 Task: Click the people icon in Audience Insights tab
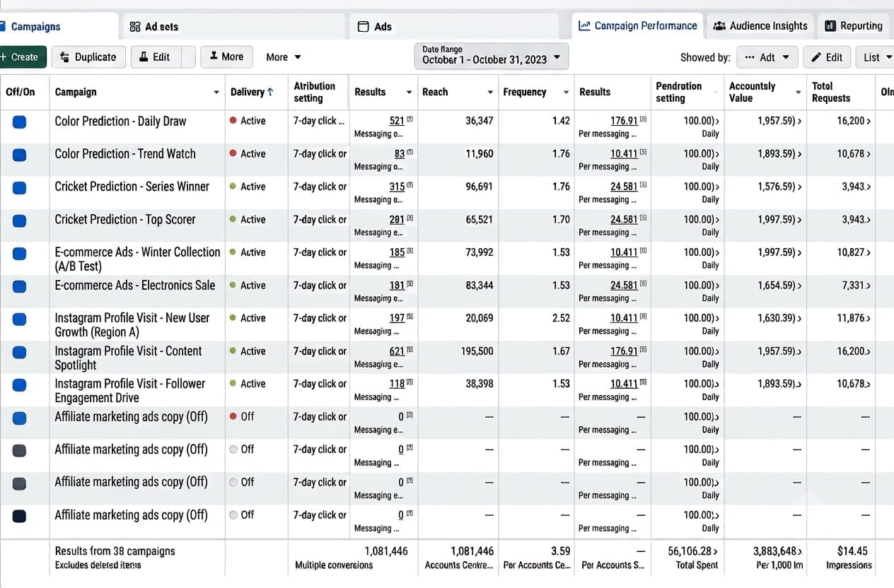point(719,26)
